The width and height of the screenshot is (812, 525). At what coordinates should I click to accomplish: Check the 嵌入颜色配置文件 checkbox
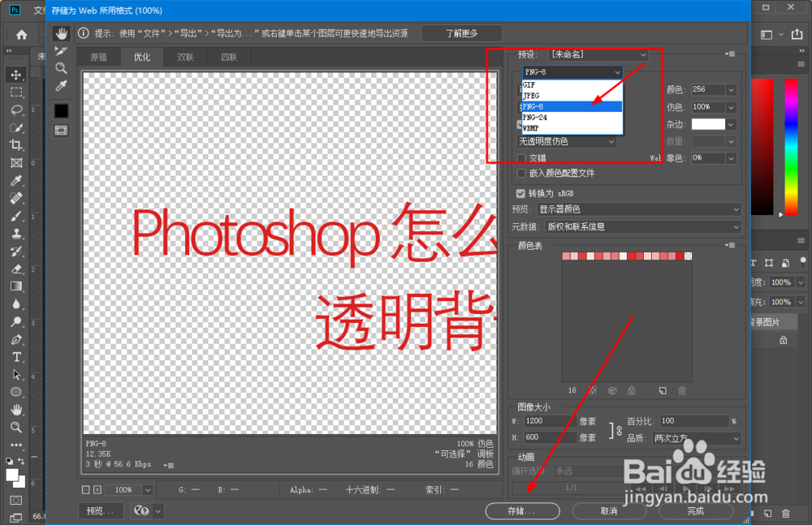point(521,174)
